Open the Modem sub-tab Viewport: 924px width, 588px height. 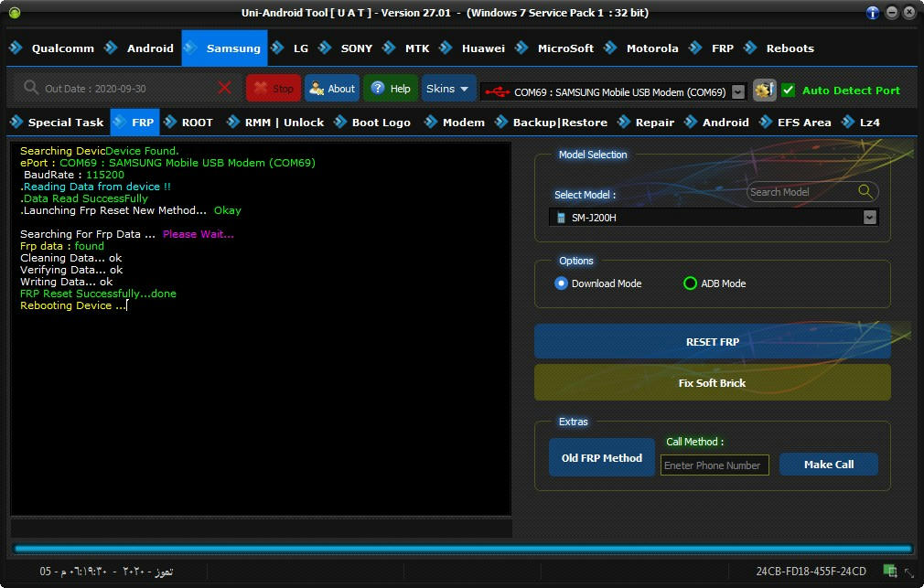click(455, 122)
